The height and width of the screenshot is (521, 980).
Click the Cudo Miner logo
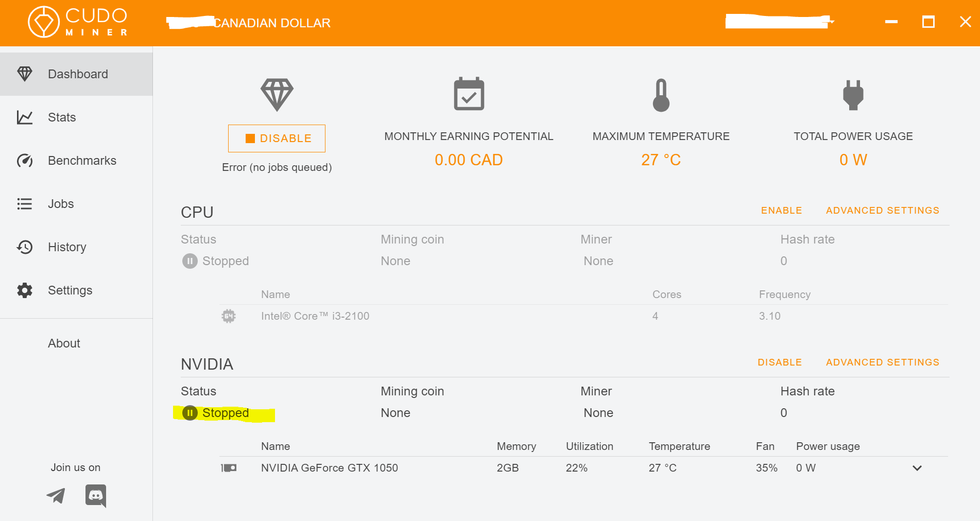[x=77, y=22]
